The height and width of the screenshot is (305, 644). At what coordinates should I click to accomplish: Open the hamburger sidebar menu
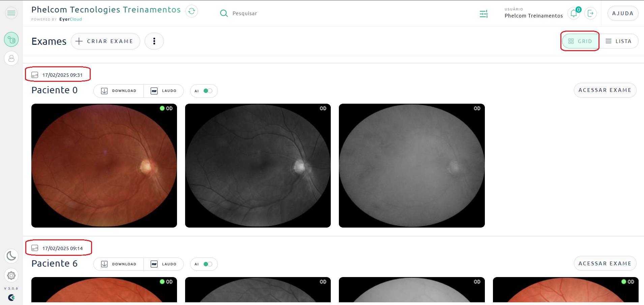(11, 13)
